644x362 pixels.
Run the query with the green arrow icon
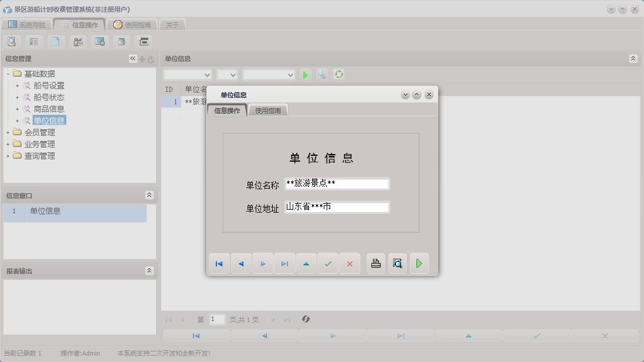(305, 74)
